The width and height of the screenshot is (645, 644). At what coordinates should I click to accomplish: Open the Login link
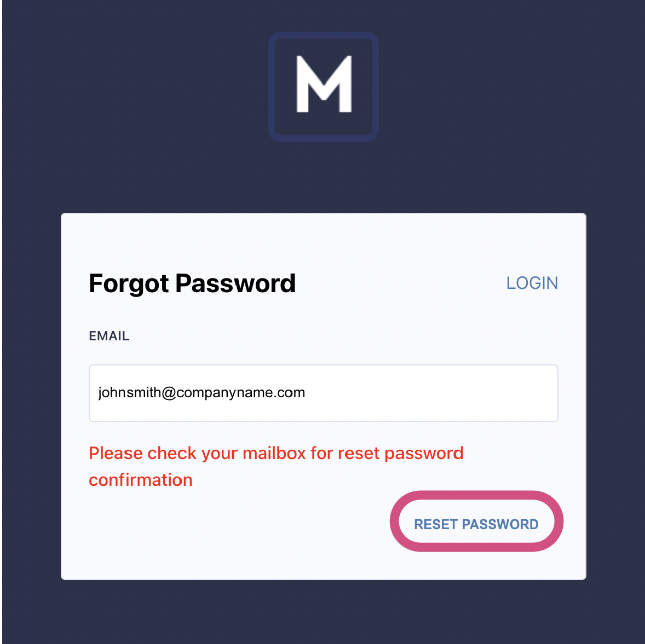[x=532, y=283]
